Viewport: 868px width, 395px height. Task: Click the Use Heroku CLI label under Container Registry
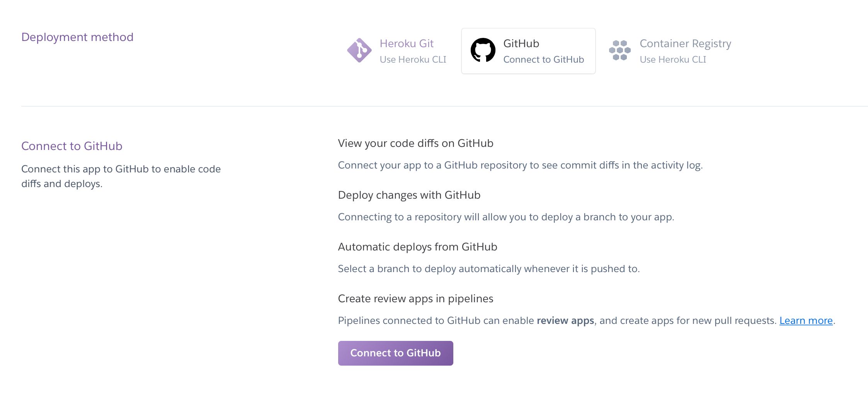pyautogui.click(x=673, y=59)
